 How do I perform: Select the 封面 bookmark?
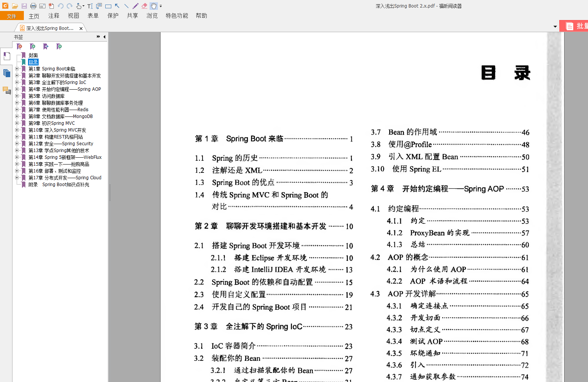tap(33, 55)
